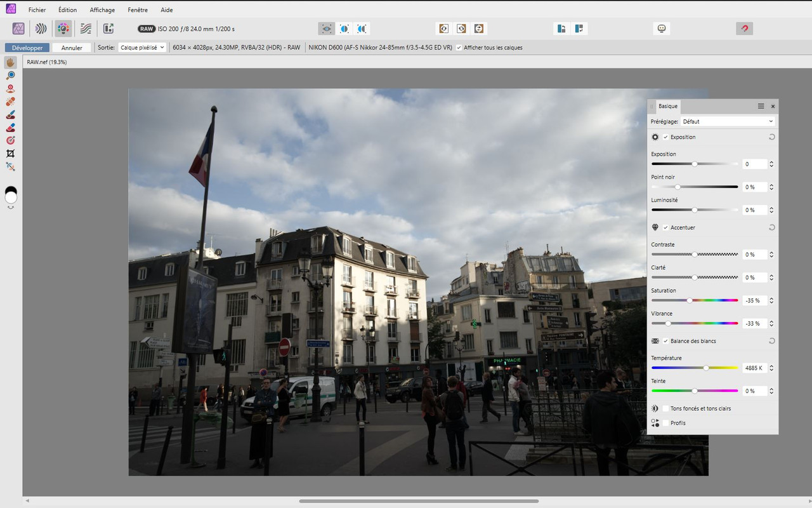Click the Développer button

[27, 48]
